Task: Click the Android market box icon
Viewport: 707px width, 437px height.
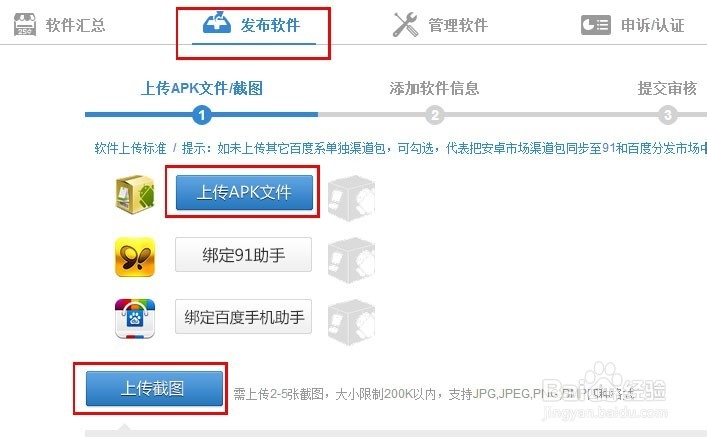Action: pyautogui.click(x=135, y=194)
